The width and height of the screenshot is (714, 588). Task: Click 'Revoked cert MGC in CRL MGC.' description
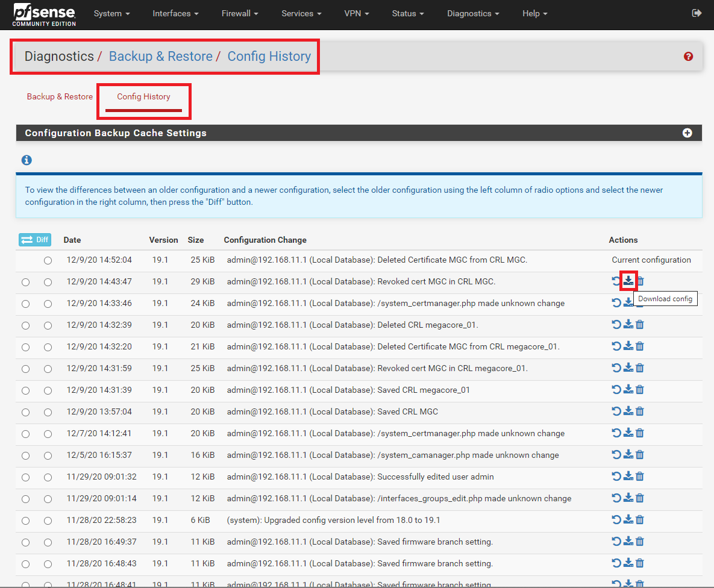(x=436, y=281)
